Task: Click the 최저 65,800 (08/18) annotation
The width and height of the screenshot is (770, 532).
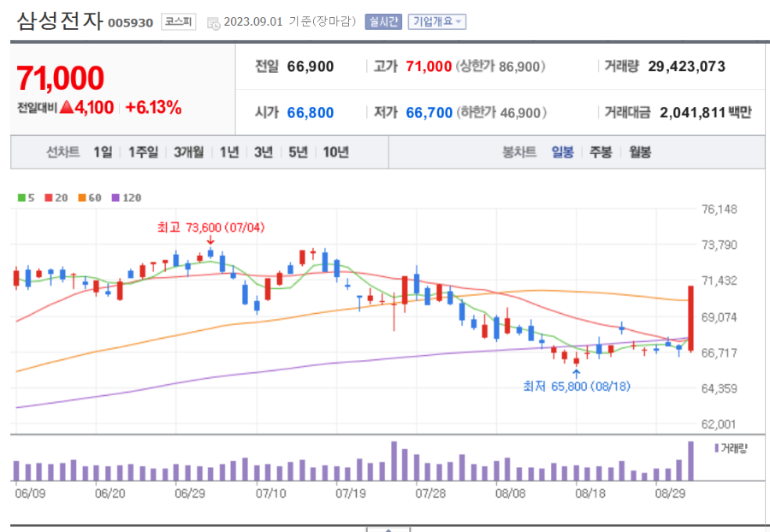Action: tap(577, 387)
